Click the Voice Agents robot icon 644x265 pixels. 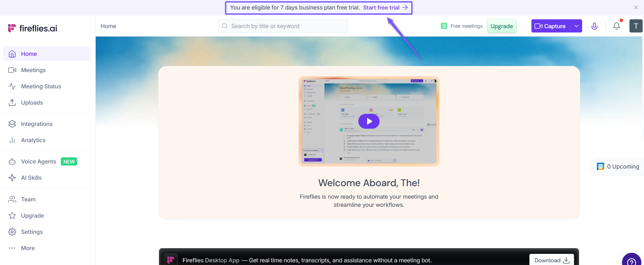pos(12,161)
